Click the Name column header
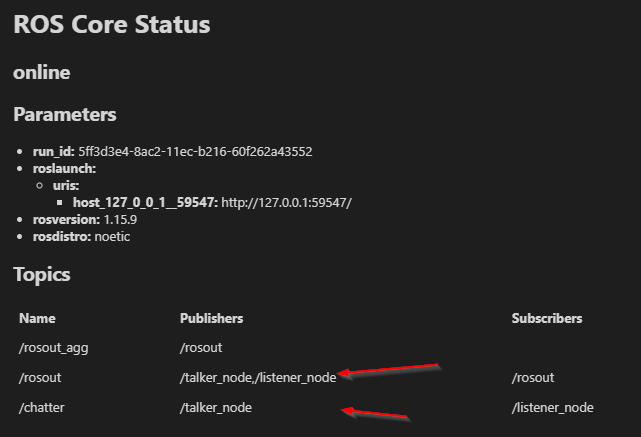The image size is (641, 437). coord(37,318)
